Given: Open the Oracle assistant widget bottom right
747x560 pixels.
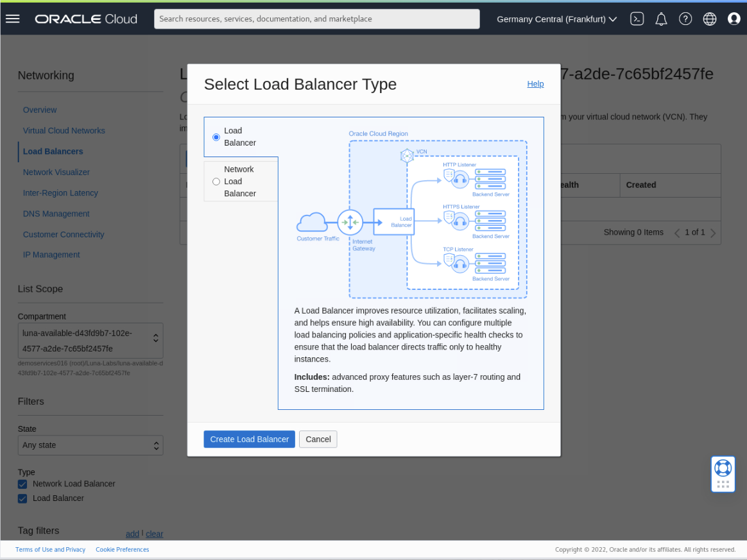Looking at the screenshot, I should (x=723, y=473).
